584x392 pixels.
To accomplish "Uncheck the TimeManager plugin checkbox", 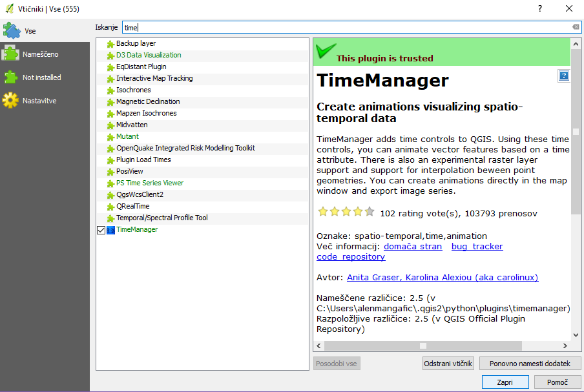I will click(x=101, y=230).
